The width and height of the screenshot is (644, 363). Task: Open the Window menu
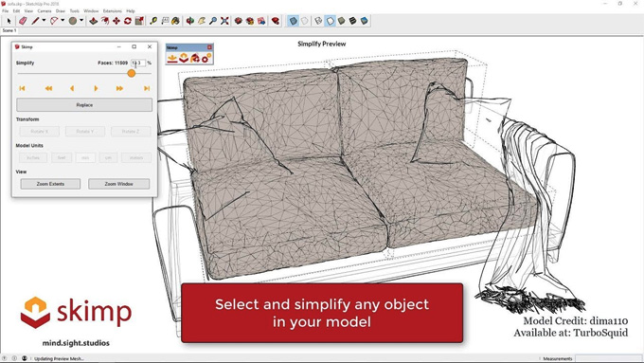(x=91, y=11)
